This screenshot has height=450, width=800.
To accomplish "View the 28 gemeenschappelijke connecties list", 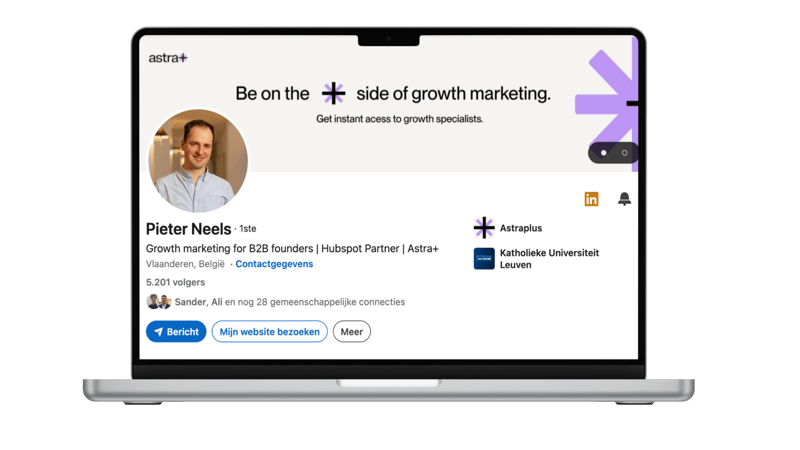I will click(314, 302).
